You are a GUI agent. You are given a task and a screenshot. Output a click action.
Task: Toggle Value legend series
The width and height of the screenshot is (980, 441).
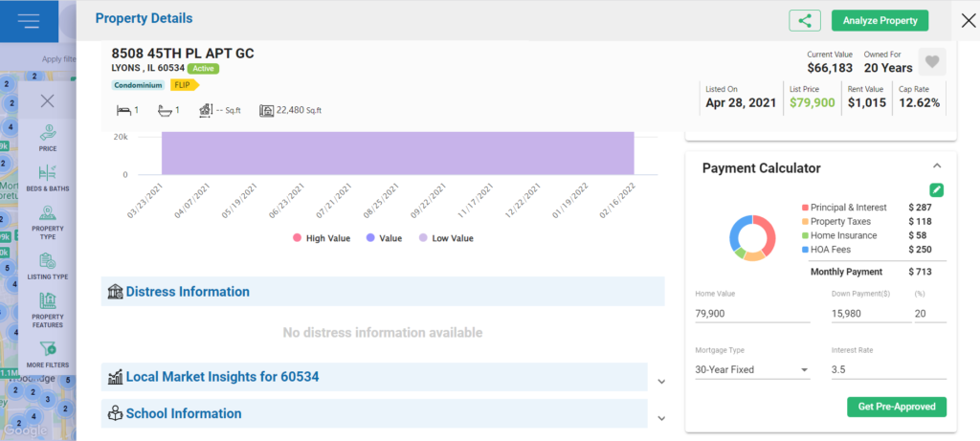tap(385, 238)
